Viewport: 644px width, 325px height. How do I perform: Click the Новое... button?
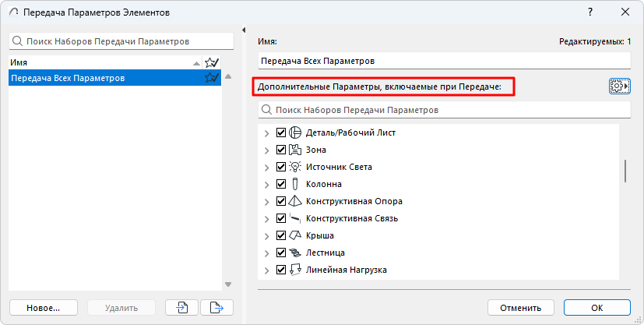43,307
